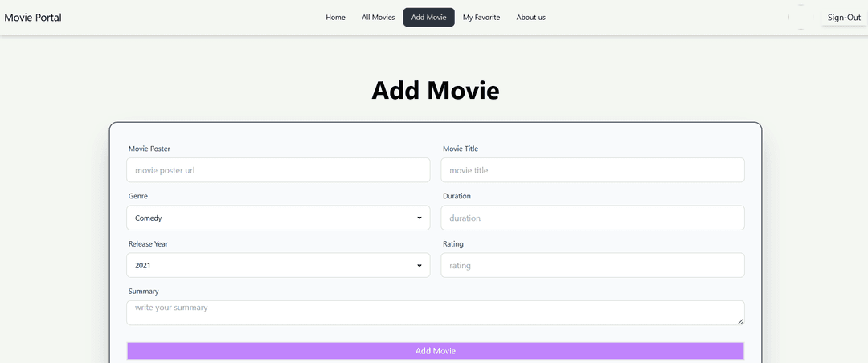Go to the Home page
This screenshot has height=363, width=868.
335,18
